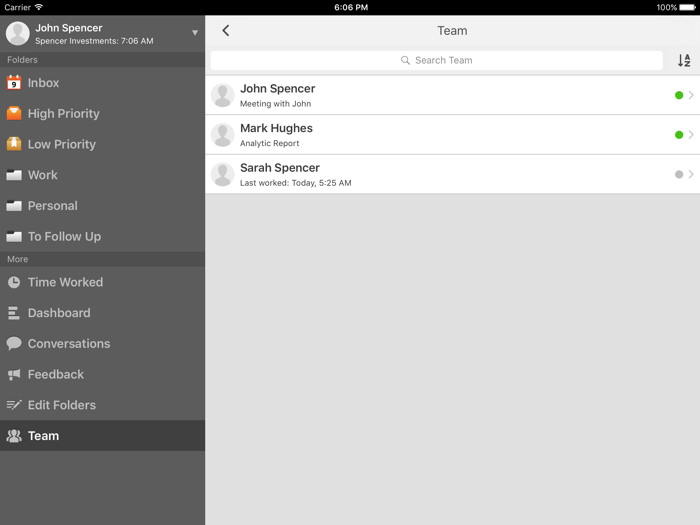The width and height of the screenshot is (700, 525).
Task: Tap John Spencer's green status dot
Action: point(679,95)
